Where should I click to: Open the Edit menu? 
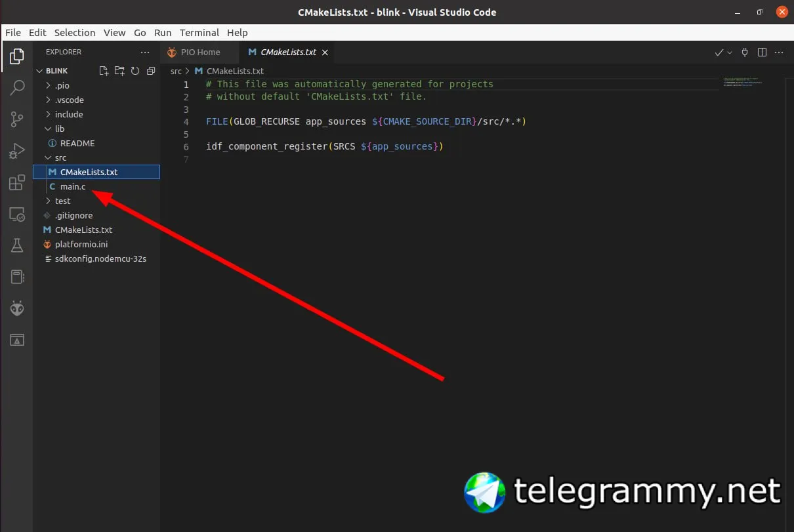[x=38, y=32]
